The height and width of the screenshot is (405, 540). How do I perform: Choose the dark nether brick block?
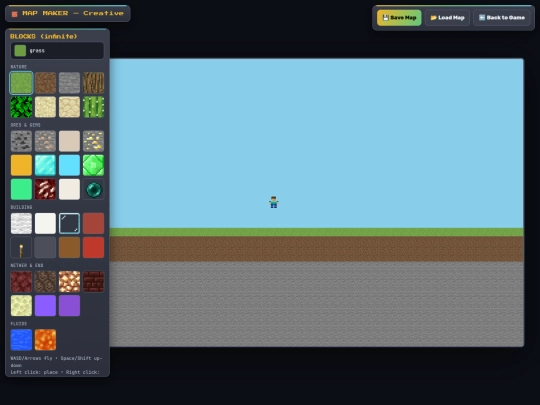(x=93, y=282)
